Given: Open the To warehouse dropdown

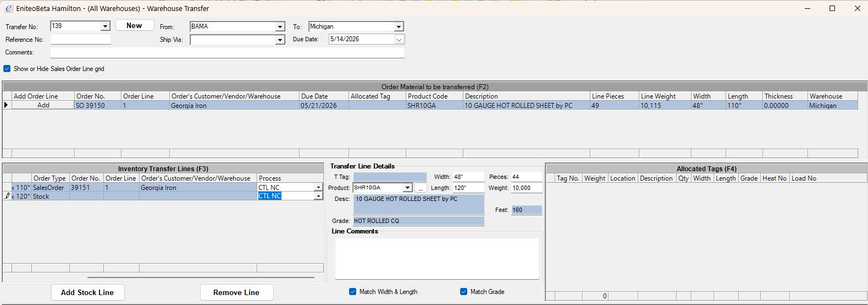Looking at the screenshot, I should click(399, 26).
